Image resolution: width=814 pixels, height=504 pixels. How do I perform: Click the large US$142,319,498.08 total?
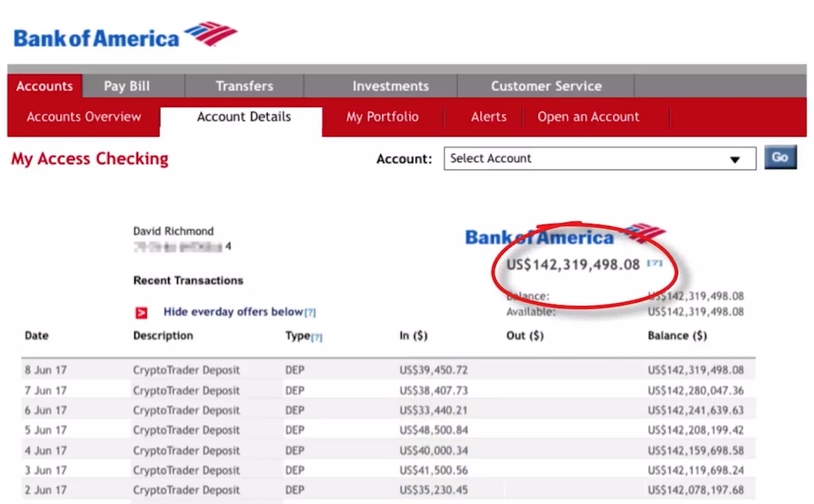pos(573,265)
